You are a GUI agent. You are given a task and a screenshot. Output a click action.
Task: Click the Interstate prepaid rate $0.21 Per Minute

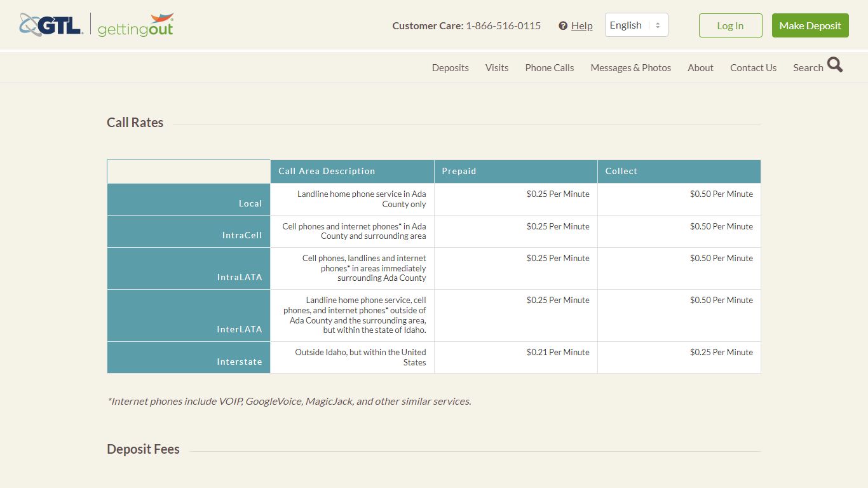click(x=558, y=353)
